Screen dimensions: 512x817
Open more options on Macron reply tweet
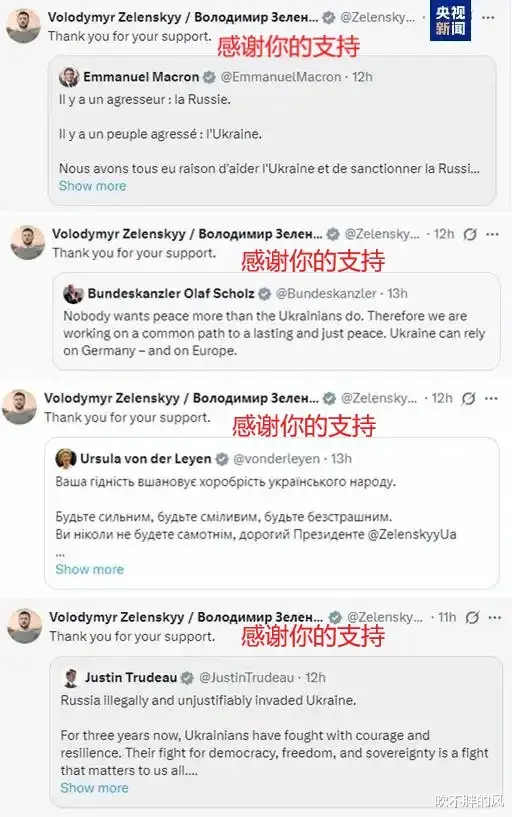coord(488,18)
